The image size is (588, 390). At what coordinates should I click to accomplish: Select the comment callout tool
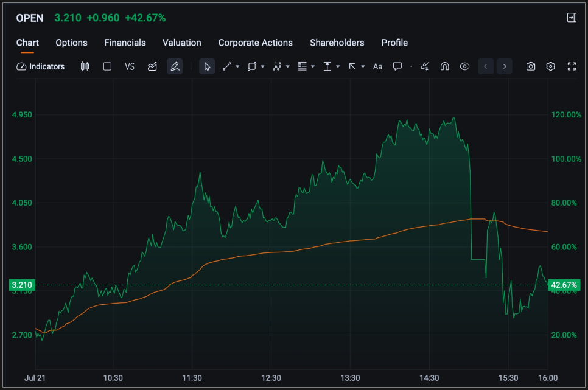click(x=397, y=66)
